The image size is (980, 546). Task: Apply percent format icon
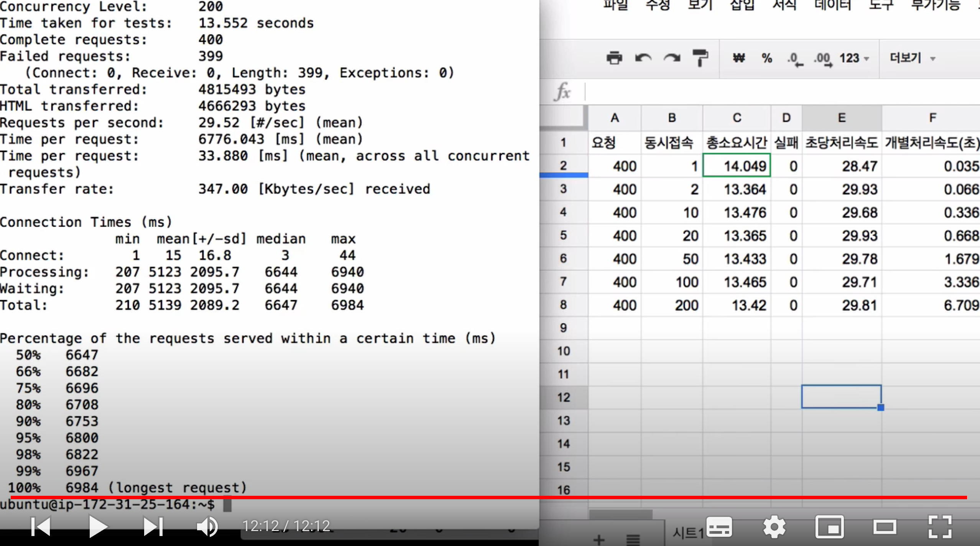[x=767, y=58]
